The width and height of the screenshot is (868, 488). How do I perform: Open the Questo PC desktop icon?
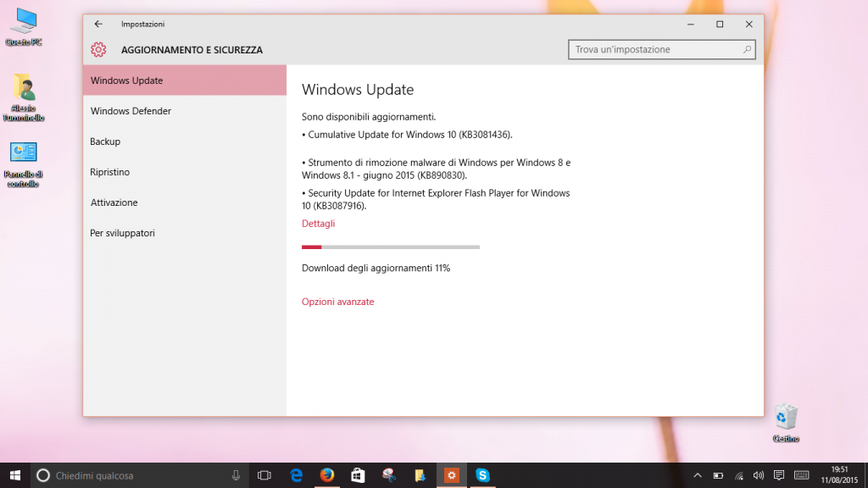tap(23, 26)
